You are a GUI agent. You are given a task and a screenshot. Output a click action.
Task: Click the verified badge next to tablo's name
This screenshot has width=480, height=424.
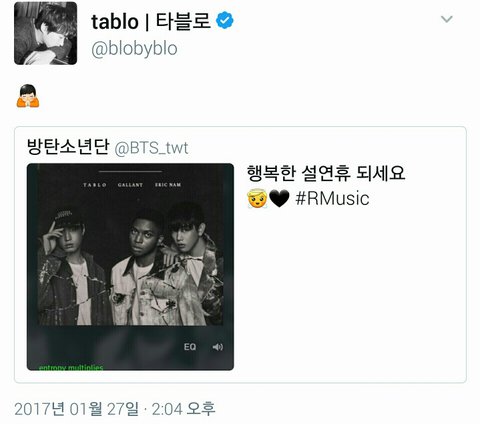tap(225, 20)
